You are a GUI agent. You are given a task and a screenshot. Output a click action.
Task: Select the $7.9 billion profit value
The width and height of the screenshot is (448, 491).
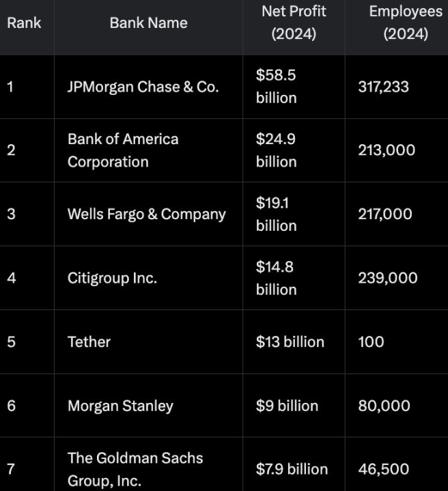click(x=292, y=469)
